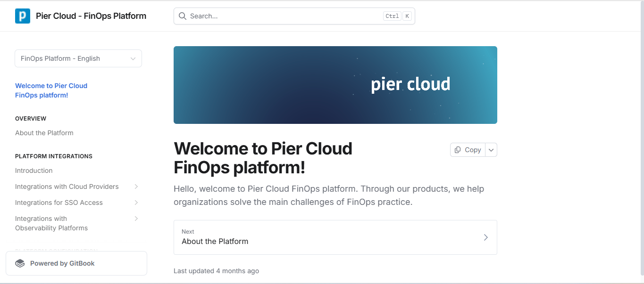Screen dimensions: 644x284
Task: Click into the Search input field
Action: pyautogui.click(x=283, y=16)
